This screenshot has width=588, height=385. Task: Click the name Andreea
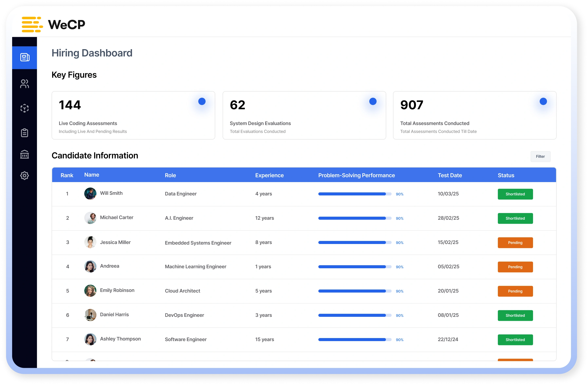click(110, 266)
